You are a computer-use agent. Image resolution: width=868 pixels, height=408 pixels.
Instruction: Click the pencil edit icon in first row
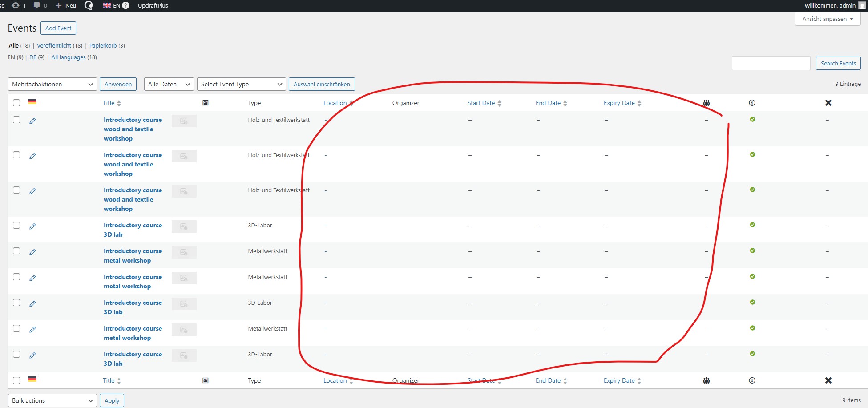coord(32,121)
